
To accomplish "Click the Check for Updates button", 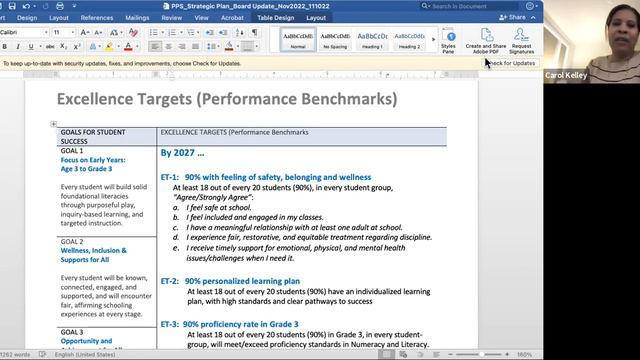I will [x=511, y=63].
